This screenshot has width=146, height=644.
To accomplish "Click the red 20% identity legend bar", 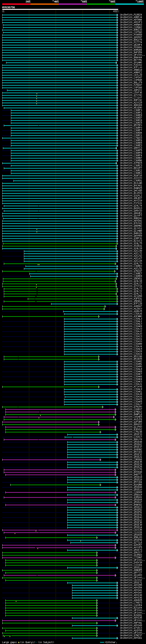I will pyautogui.click(x=16, y=4).
